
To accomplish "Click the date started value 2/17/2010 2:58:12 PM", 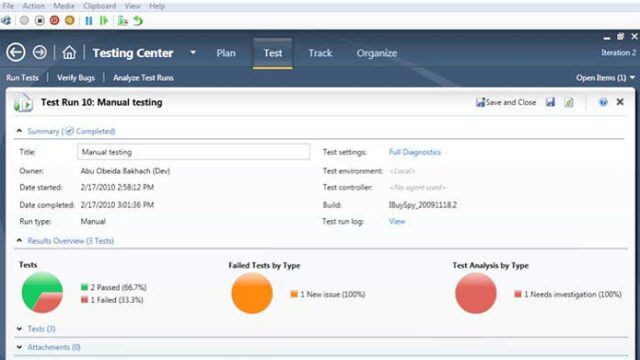I will click(x=117, y=187).
